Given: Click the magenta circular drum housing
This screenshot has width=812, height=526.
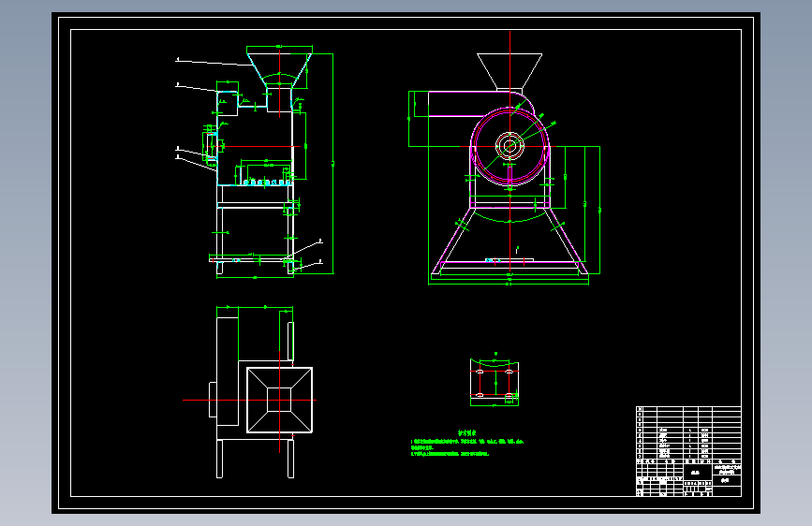Looking at the screenshot, I should coord(509,147).
